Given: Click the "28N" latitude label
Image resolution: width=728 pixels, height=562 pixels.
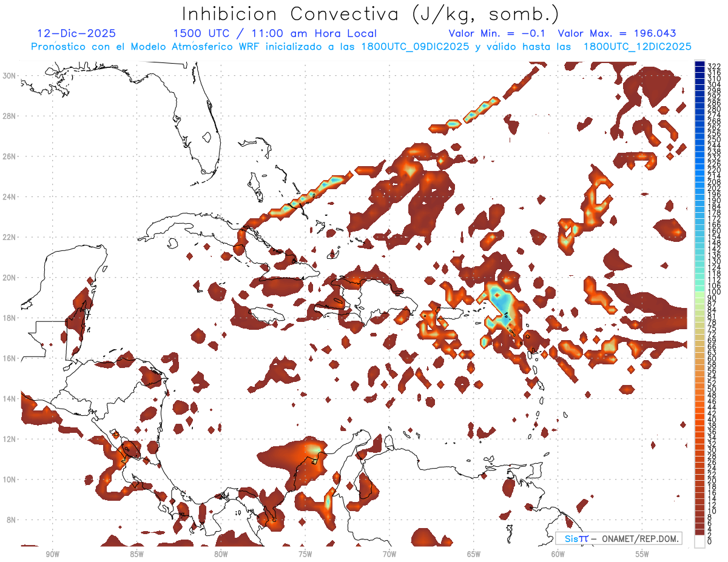Looking at the screenshot, I should click(x=9, y=116).
